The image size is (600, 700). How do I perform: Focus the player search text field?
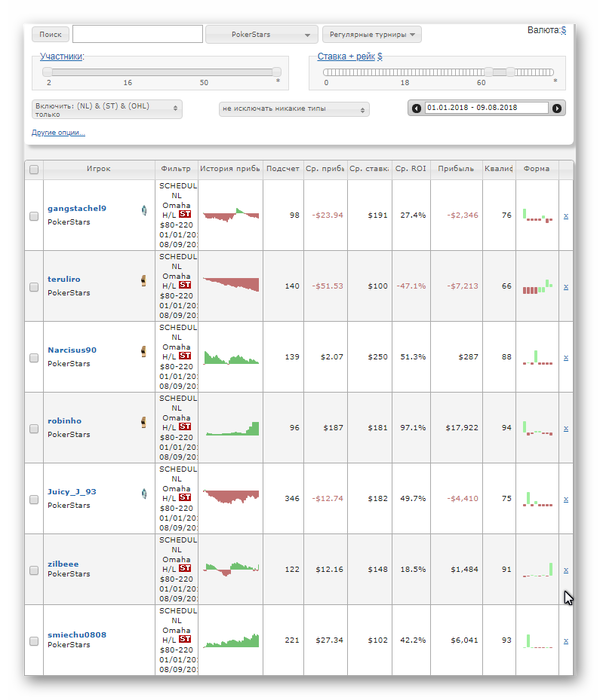pyautogui.click(x=138, y=34)
